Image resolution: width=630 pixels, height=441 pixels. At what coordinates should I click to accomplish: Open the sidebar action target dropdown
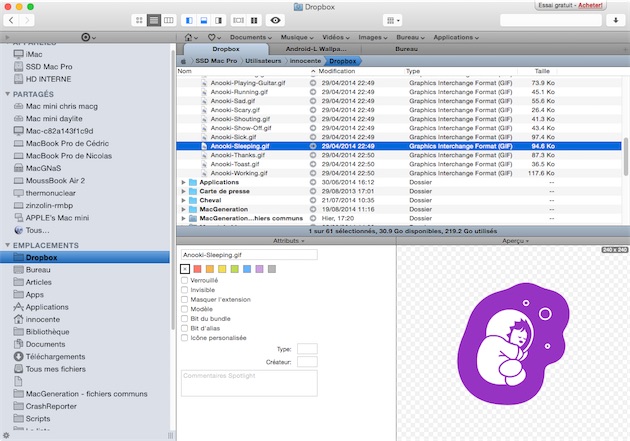click(x=88, y=37)
